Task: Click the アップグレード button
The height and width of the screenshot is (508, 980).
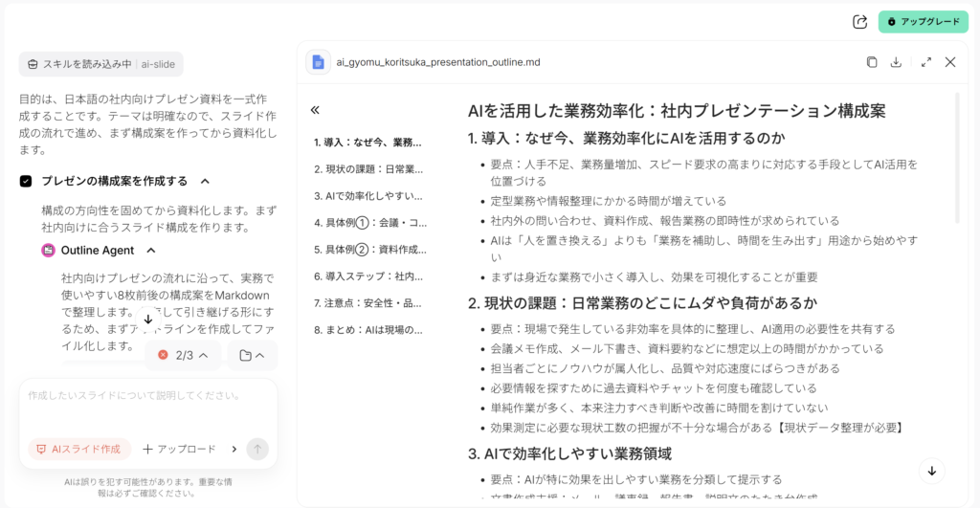Action: click(924, 22)
